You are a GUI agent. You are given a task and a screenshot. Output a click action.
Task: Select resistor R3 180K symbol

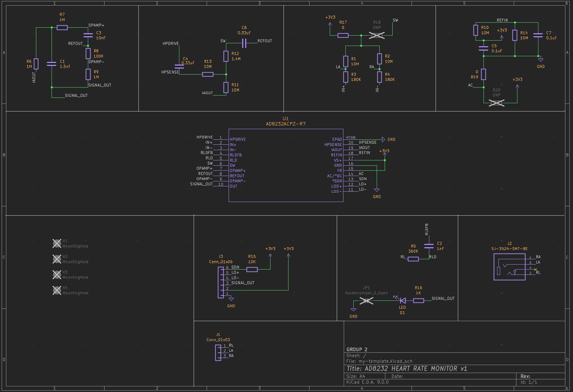click(346, 77)
